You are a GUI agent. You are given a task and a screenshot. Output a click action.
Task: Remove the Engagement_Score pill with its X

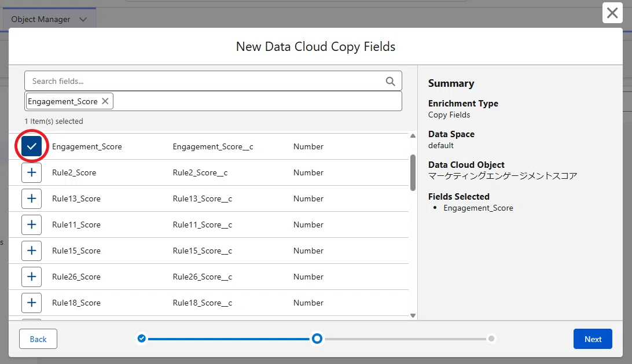pyautogui.click(x=105, y=101)
